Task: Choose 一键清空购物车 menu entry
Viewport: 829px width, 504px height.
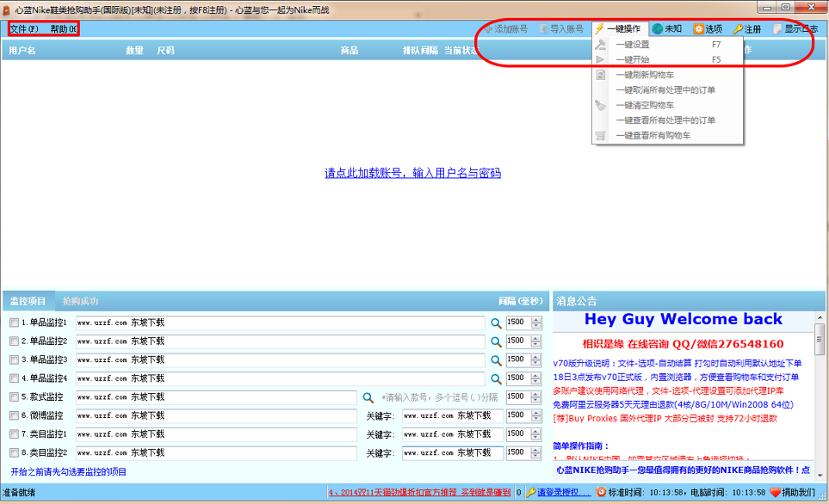Action: tap(667, 105)
